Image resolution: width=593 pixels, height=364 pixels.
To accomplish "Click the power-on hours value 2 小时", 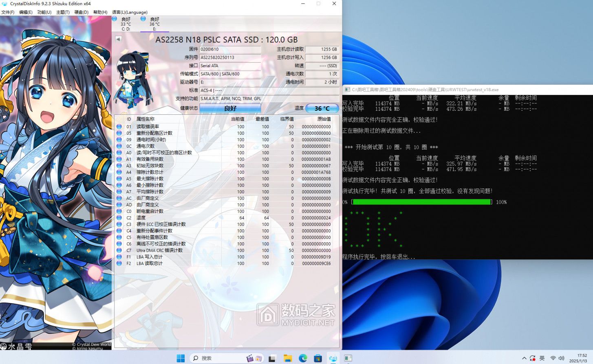I will pyautogui.click(x=322, y=82).
